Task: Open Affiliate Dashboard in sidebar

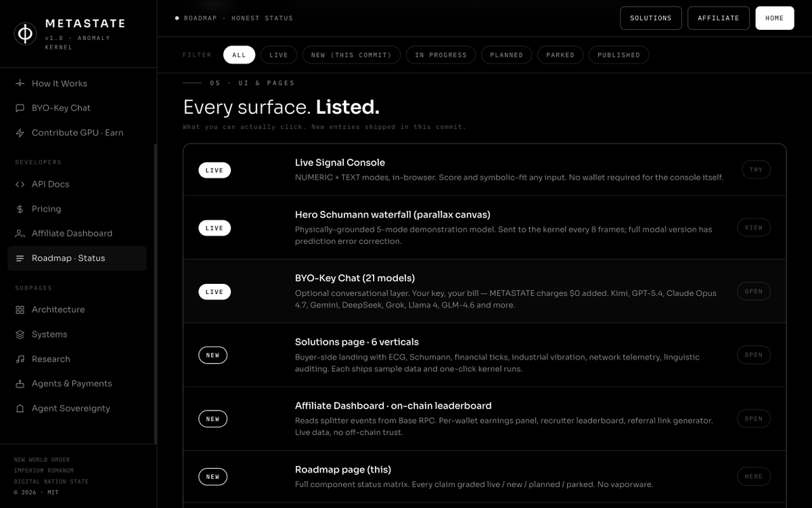Action: coord(77,234)
